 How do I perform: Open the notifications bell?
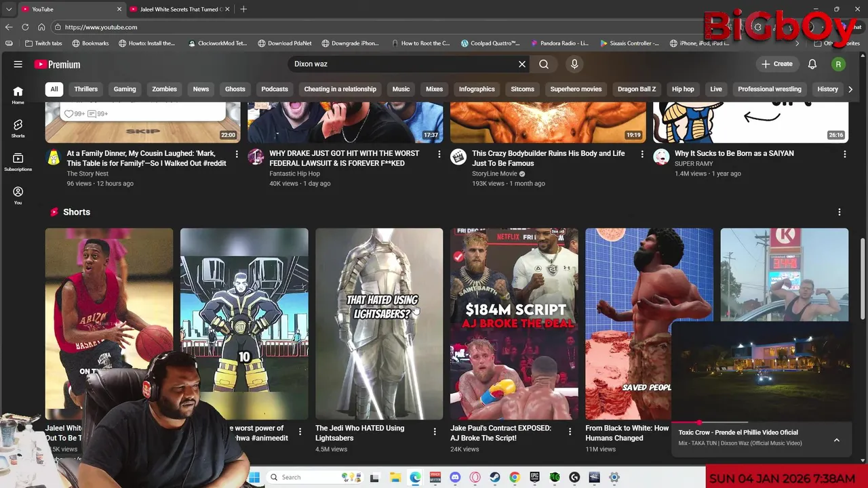click(x=812, y=64)
